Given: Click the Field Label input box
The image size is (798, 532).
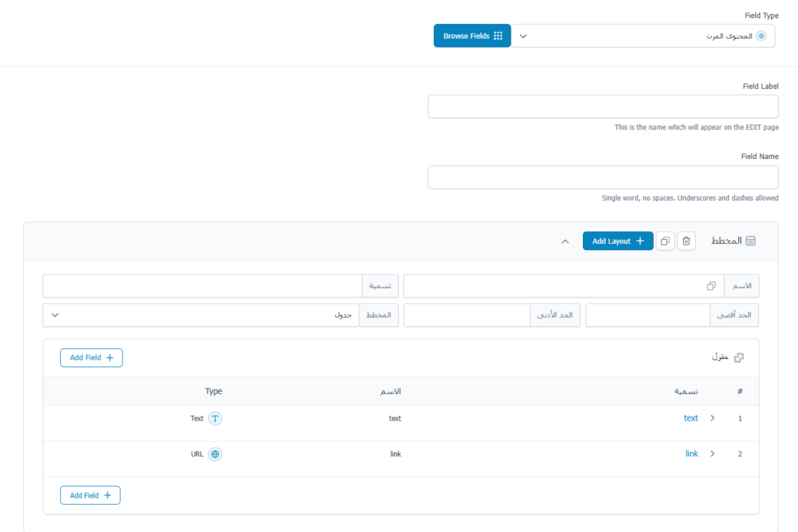Looking at the screenshot, I should (x=602, y=107).
